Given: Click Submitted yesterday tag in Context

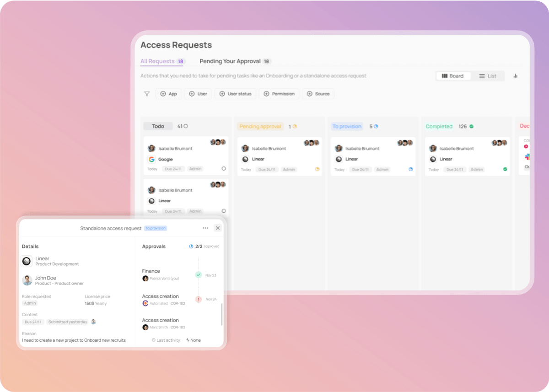Looking at the screenshot, I should coord(68,322).
